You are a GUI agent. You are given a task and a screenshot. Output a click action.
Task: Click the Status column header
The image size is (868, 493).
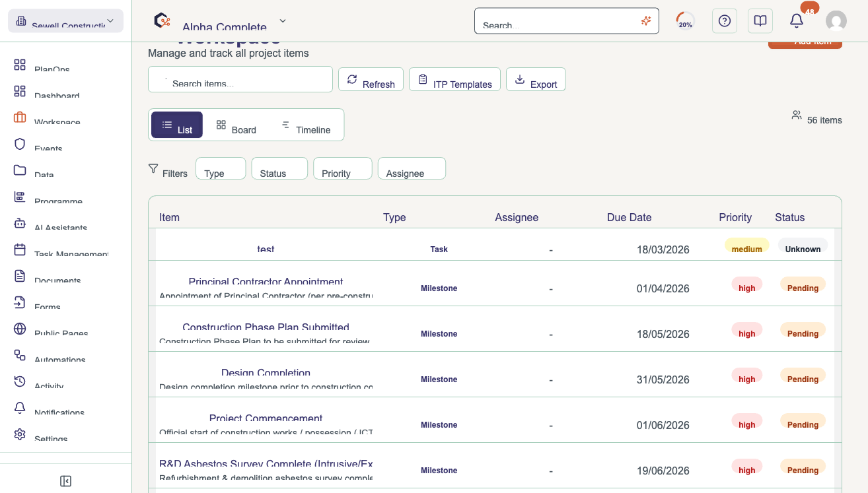[790, 217]
